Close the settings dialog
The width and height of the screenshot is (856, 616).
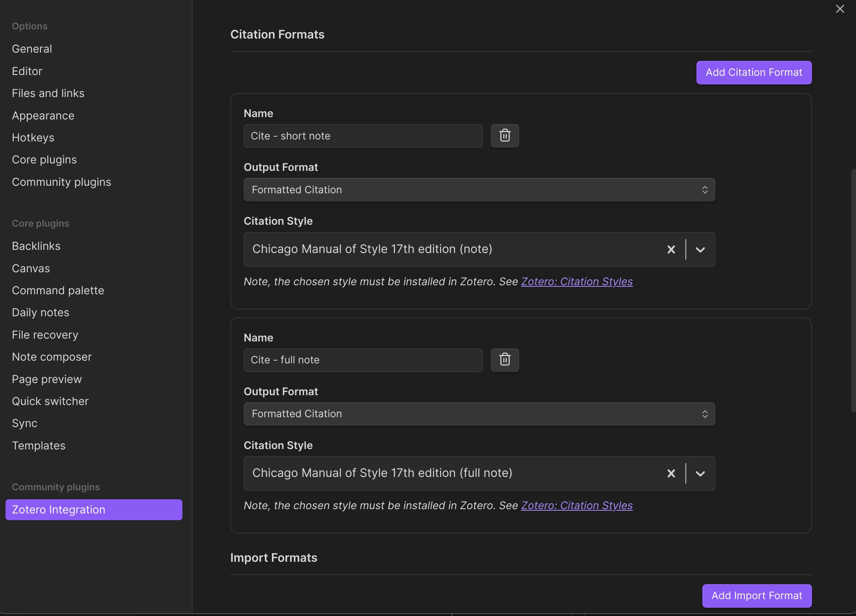pos(840,9)
